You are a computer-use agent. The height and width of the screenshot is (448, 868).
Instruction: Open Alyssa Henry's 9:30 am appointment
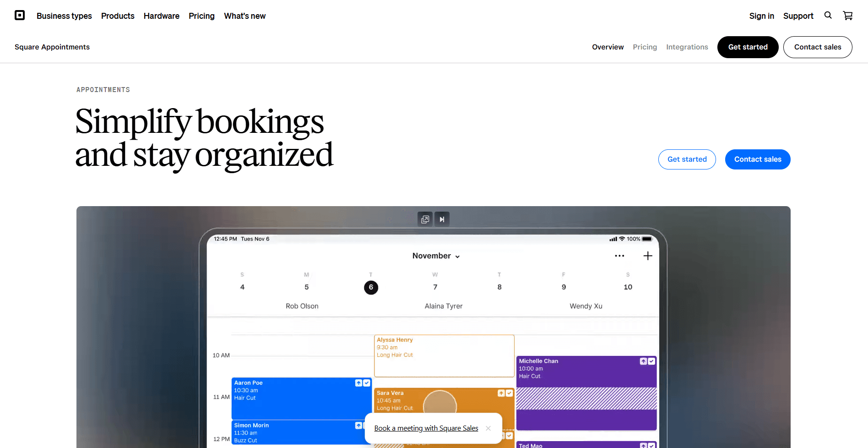tap(444, 356)
